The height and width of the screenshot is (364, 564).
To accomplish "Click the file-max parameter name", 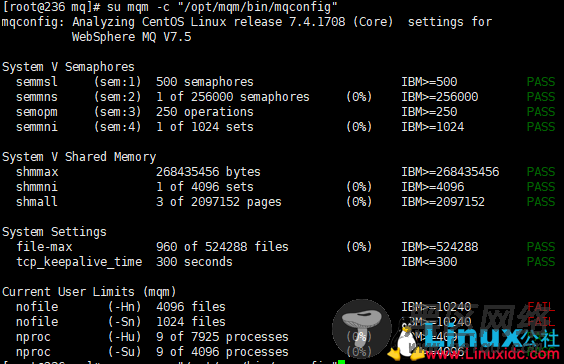I will (44, 247).
